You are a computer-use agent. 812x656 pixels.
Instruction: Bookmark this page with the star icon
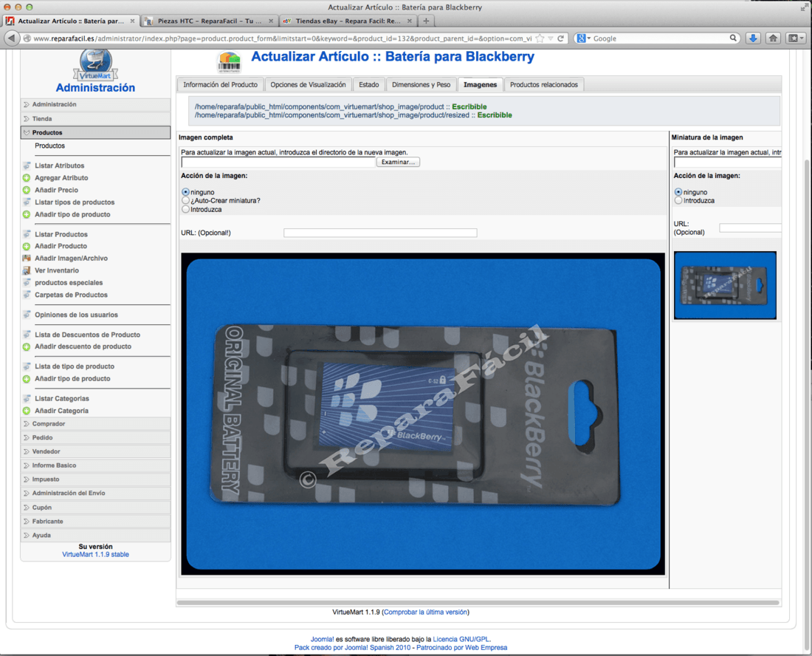[540, 38]
